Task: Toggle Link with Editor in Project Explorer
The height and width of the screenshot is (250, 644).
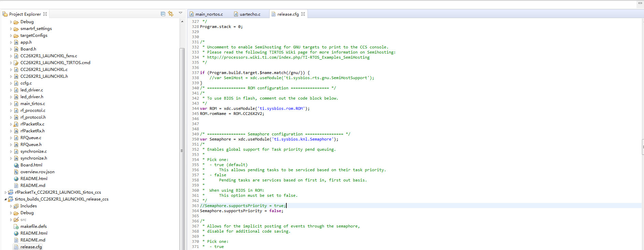Action: coord(171,14)
